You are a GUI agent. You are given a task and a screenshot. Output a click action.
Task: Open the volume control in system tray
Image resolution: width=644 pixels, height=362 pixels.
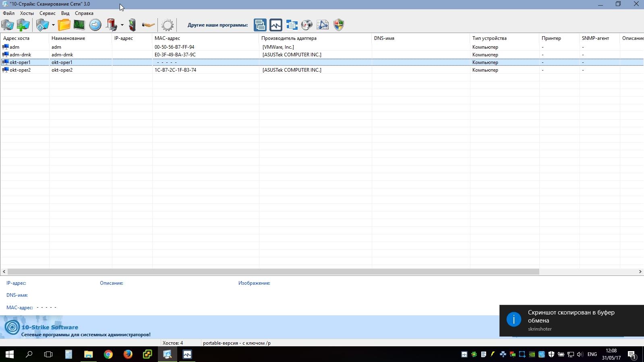click(580, 354)
